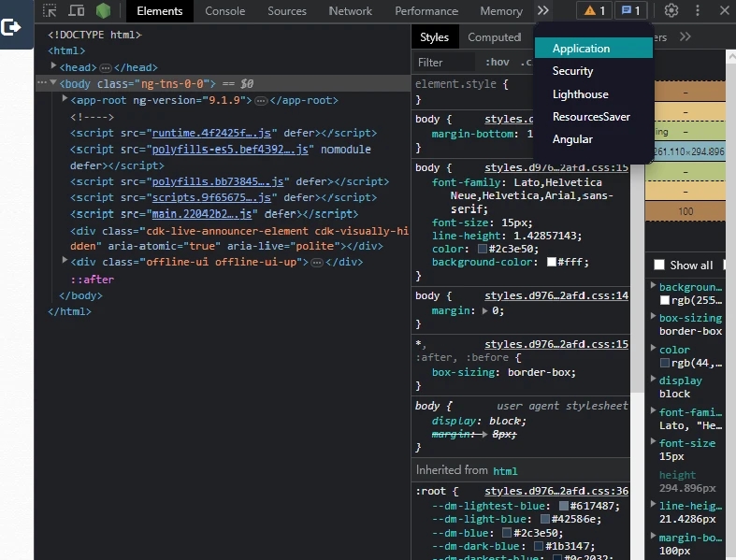The width and height of the screenshot is (736, 560).
Task: Expand the computed font-family property
Action: coord(653,410)
